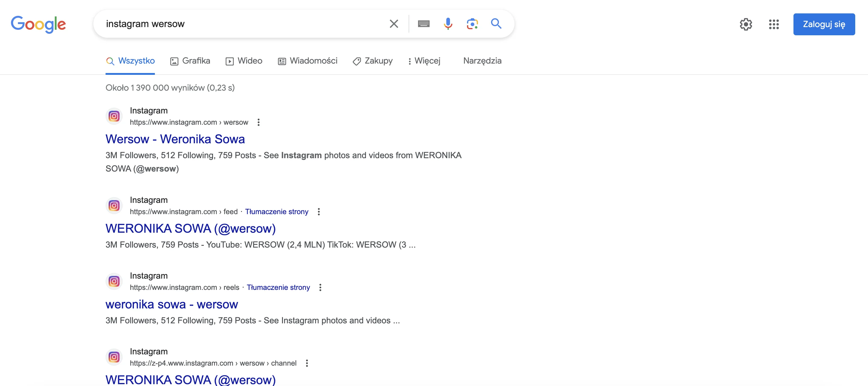
Task: Click the Instagram favicon of the reels result
Action: pyautogui.click(x=114, y=281)
